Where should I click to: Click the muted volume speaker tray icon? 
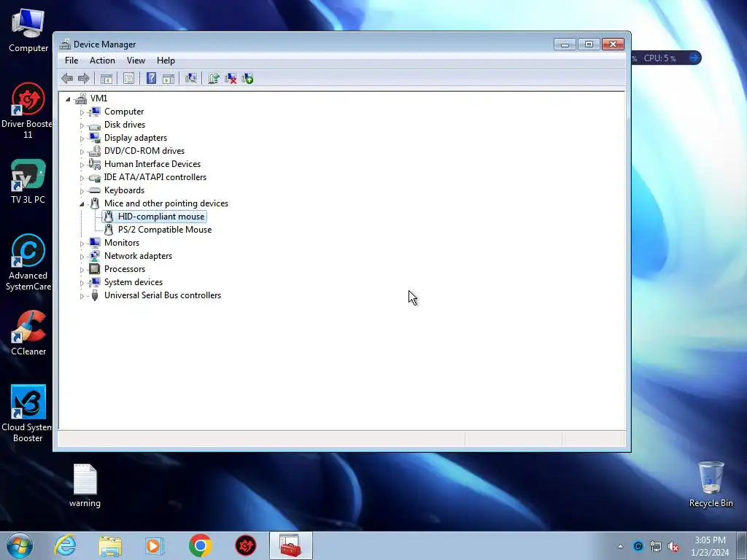click(673, 547)
